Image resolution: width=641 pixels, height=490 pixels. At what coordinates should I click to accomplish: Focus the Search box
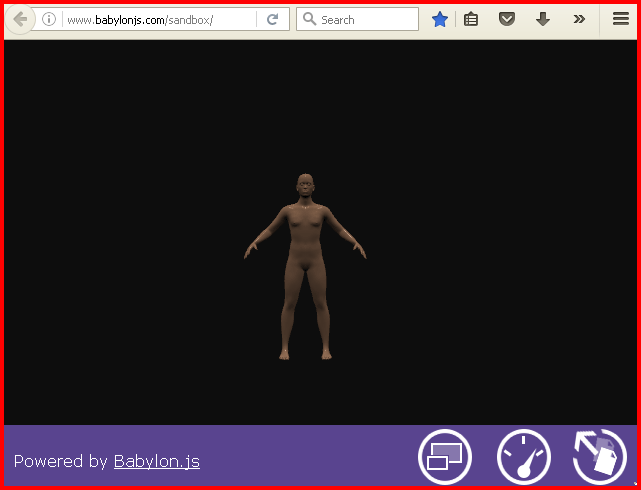(357, 19)
